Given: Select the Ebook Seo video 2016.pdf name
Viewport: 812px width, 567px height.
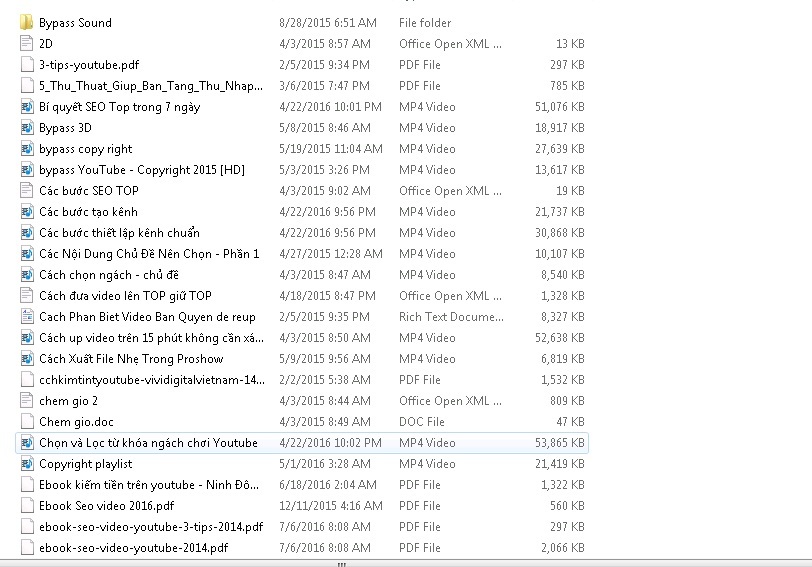Looking at the screenshot, I should click(x=107, y=506).
